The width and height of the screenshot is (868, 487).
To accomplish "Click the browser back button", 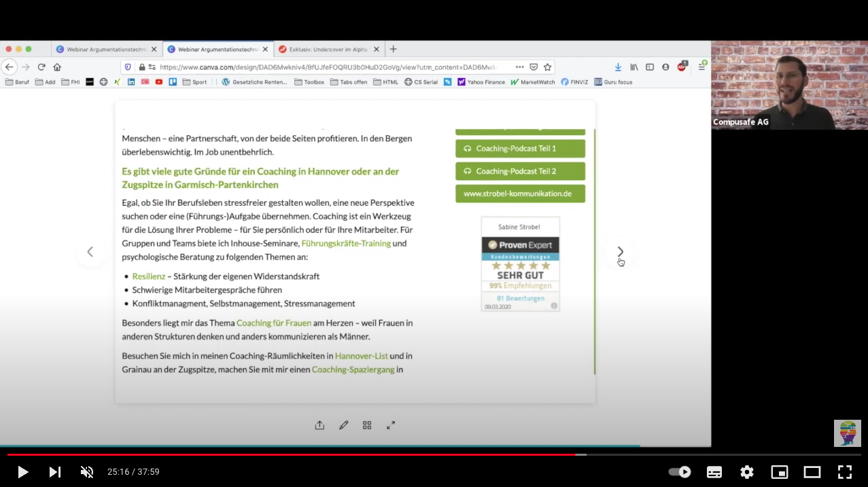I will point(10,67).
